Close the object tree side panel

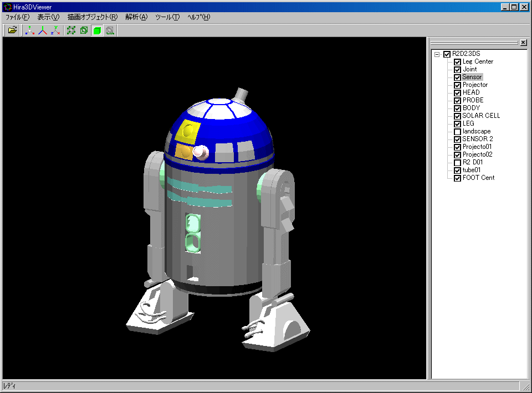tap(524, 43)
